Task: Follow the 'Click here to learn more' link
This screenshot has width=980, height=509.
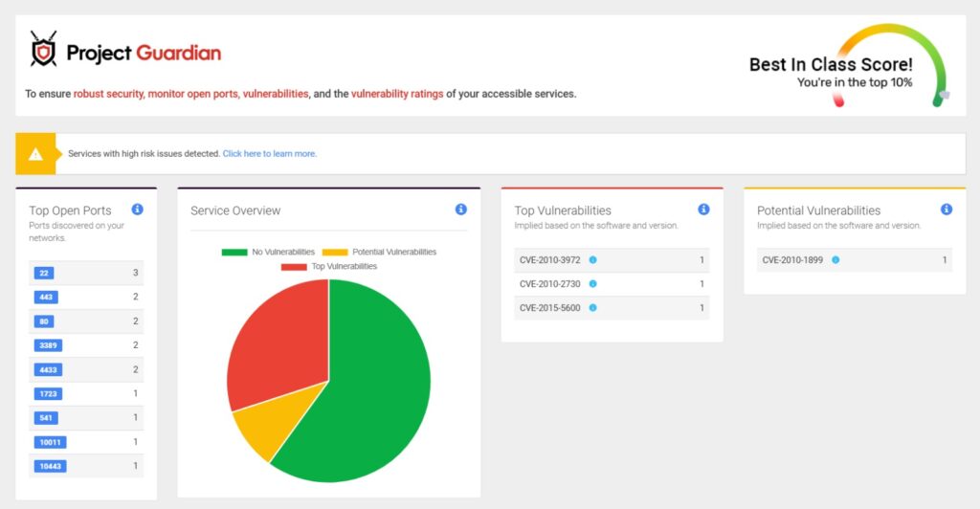Action: (269, 154)
